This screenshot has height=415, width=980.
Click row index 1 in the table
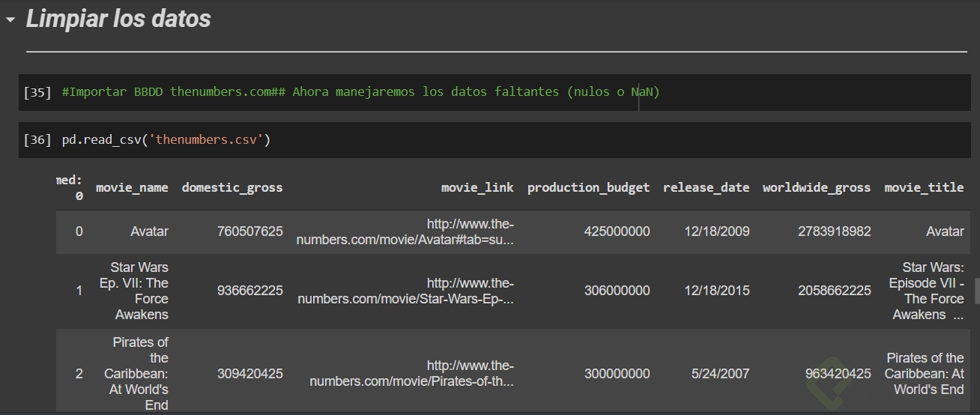pos(79,291)
